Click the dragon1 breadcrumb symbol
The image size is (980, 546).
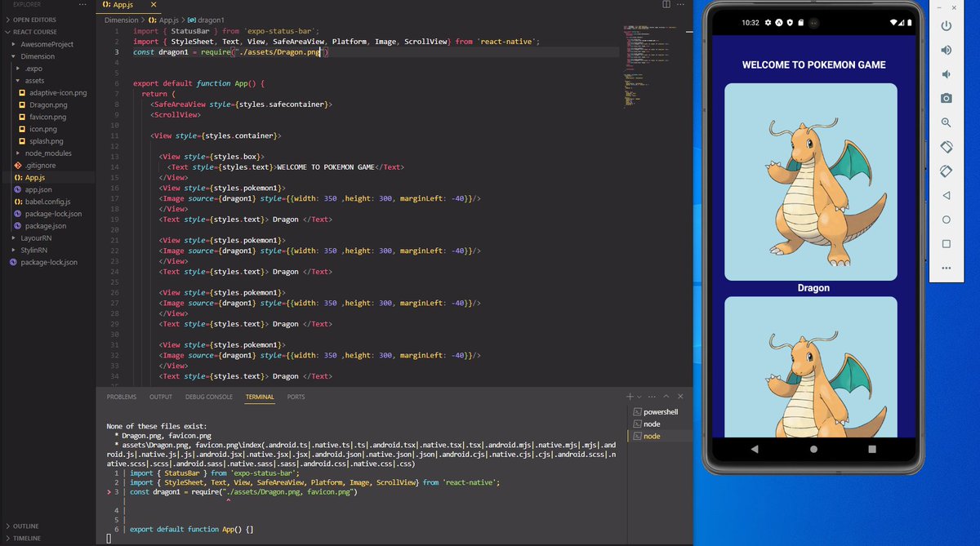[212, 20]
